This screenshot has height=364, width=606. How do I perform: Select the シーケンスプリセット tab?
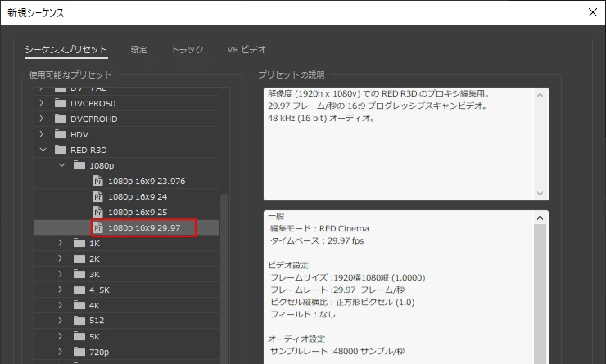66,49
